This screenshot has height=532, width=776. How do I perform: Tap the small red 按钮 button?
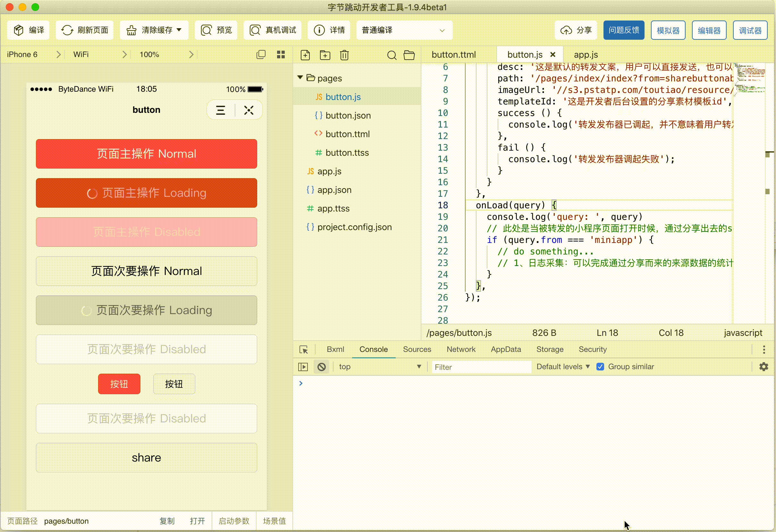pos(119,384)
